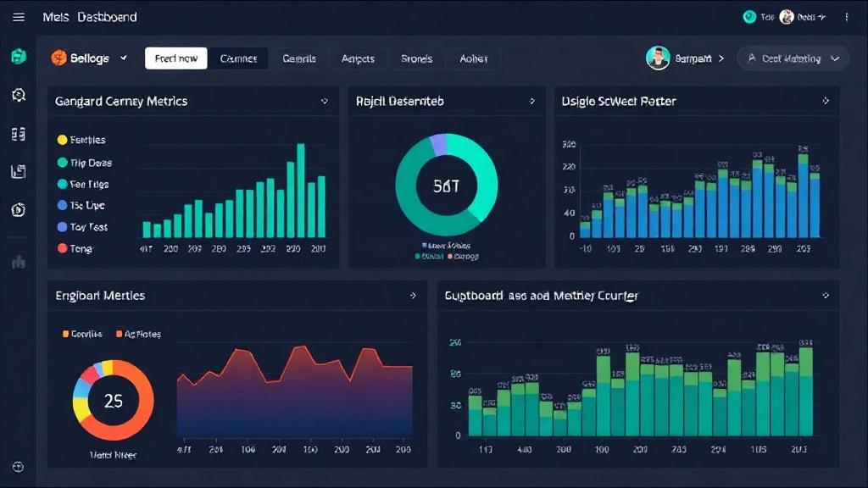
Task: Click the circular clock icon in the sidebar
Action: (19, 210)
